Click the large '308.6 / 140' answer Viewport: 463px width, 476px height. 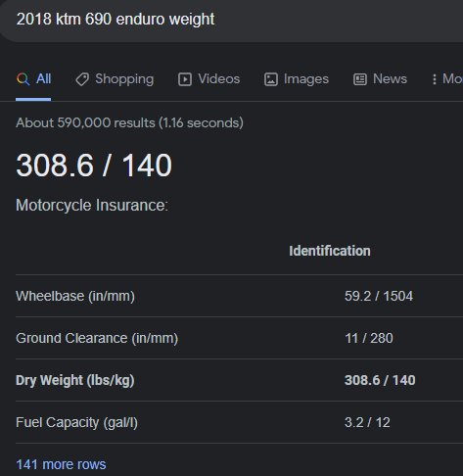[94, 166]
